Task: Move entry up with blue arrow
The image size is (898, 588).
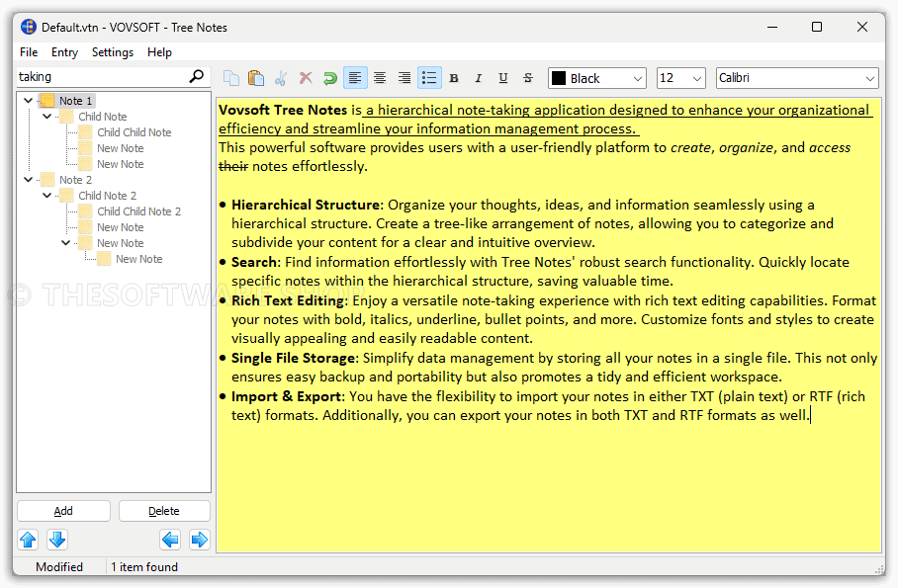Action: [x=28, y=540]
